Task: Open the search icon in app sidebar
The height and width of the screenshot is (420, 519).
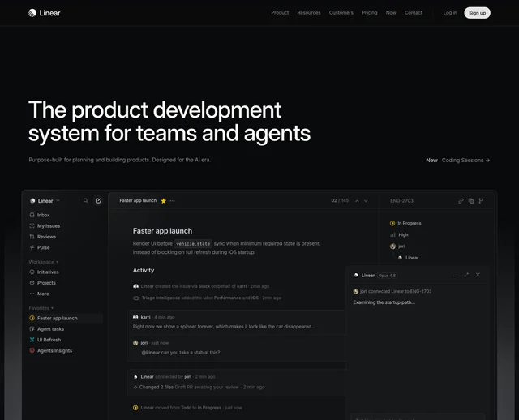Action: pyautogui.click(x=86, y=200)
